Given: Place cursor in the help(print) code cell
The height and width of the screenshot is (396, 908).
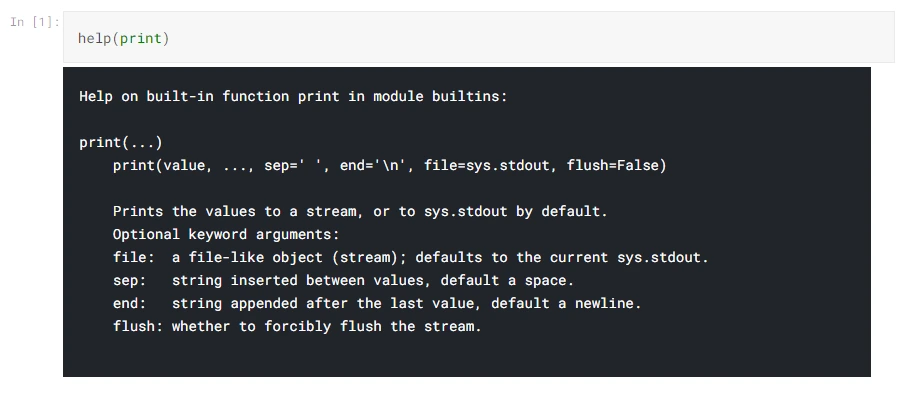Looking at the screenshot, I should 478,37.
